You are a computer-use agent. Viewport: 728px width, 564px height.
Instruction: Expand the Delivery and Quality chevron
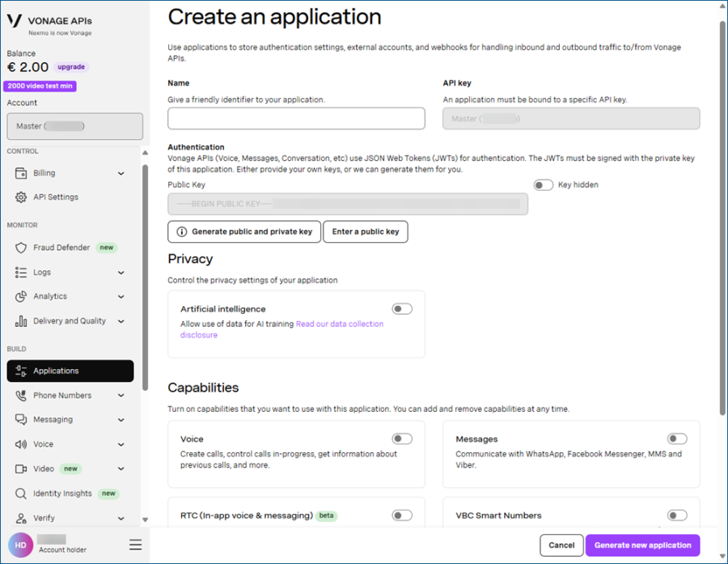(121, 321)
